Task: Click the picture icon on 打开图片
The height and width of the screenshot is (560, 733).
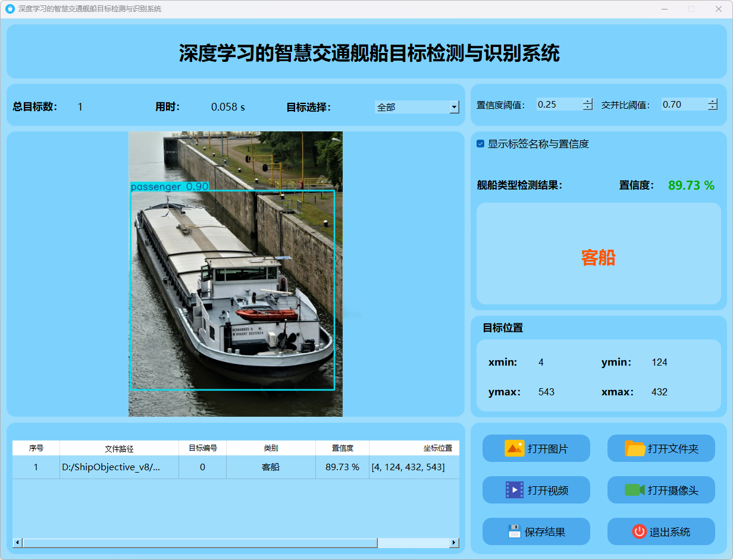Action: 514,448
